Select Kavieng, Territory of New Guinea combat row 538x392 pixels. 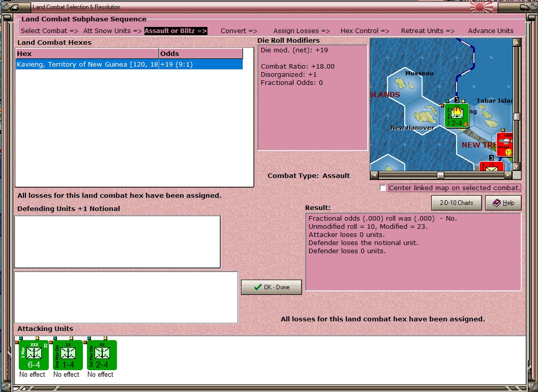129,64
